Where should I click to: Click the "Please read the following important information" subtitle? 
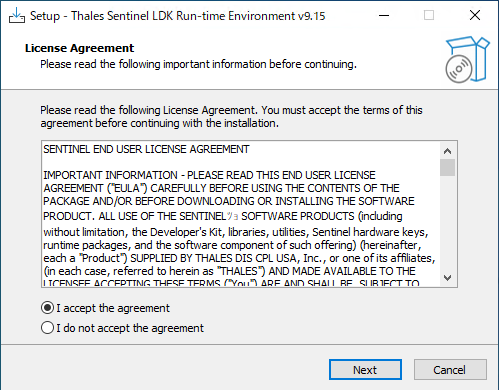pyautogui.click(x=198, y=64)
